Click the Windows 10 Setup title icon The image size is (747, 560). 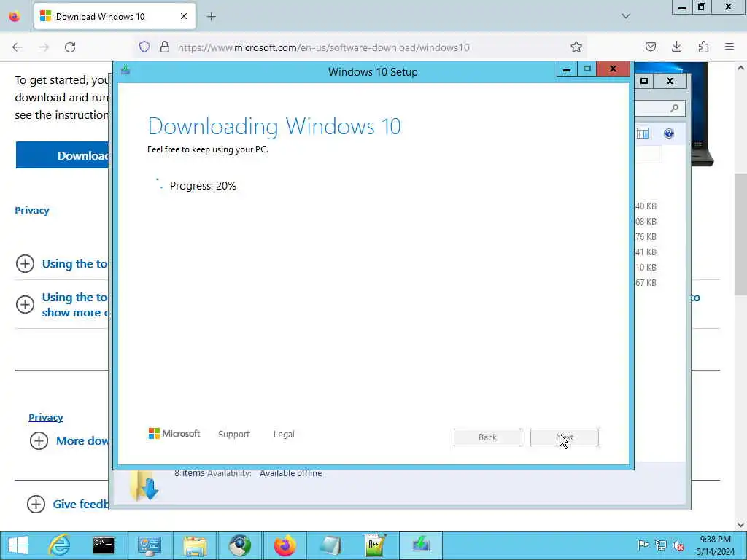[x=125, y=71]
